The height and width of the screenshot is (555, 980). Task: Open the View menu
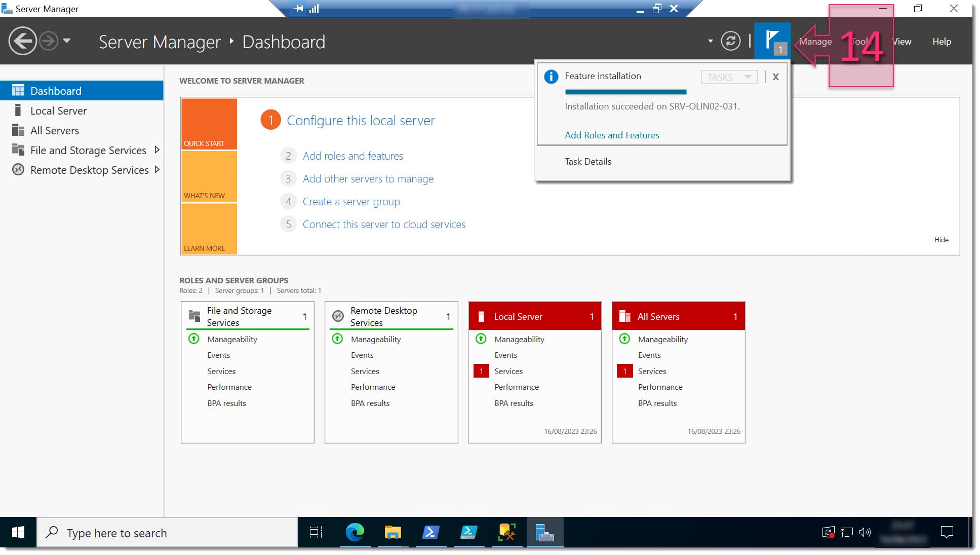pos(901,42)
